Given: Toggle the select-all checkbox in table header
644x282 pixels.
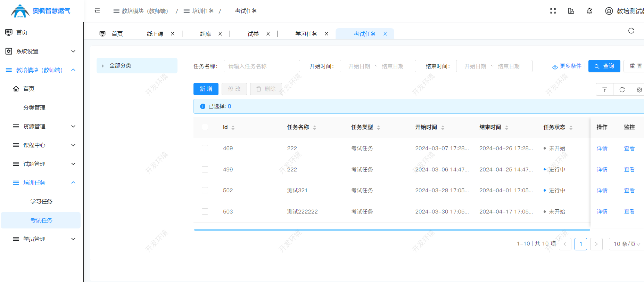Looking at the screenshot, I should 205,127.
